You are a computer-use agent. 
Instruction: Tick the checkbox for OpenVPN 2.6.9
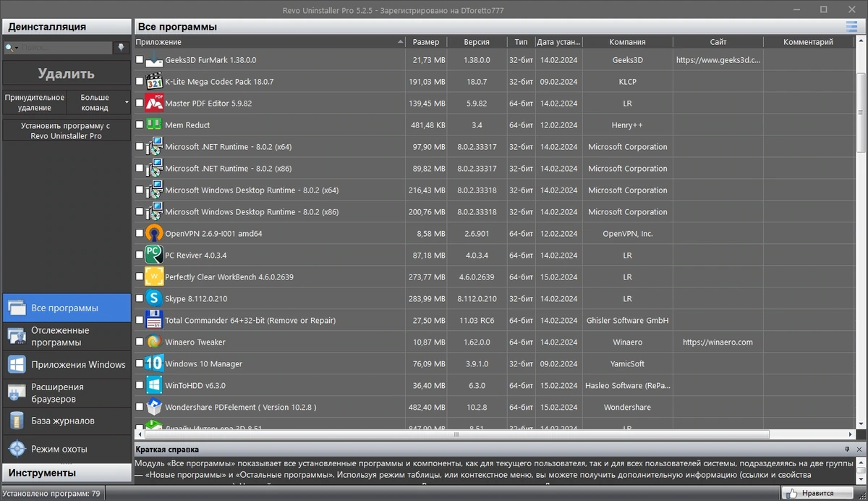(x=140, y=234)
